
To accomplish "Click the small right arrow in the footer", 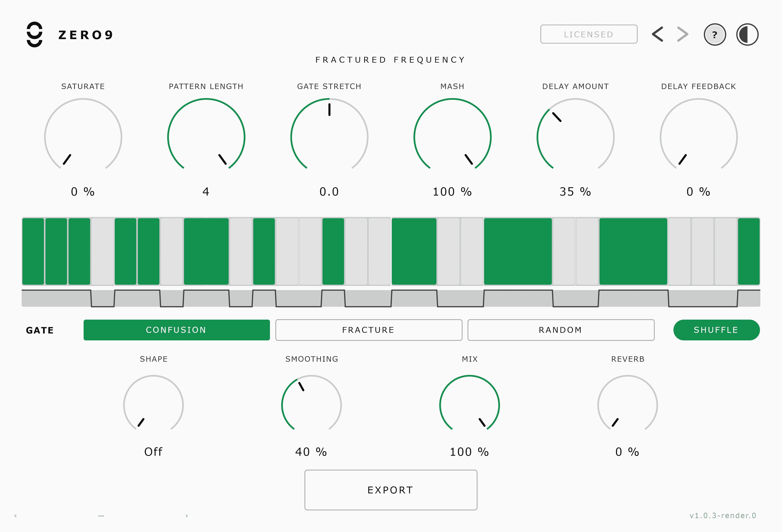I will (x=187, y=516).
